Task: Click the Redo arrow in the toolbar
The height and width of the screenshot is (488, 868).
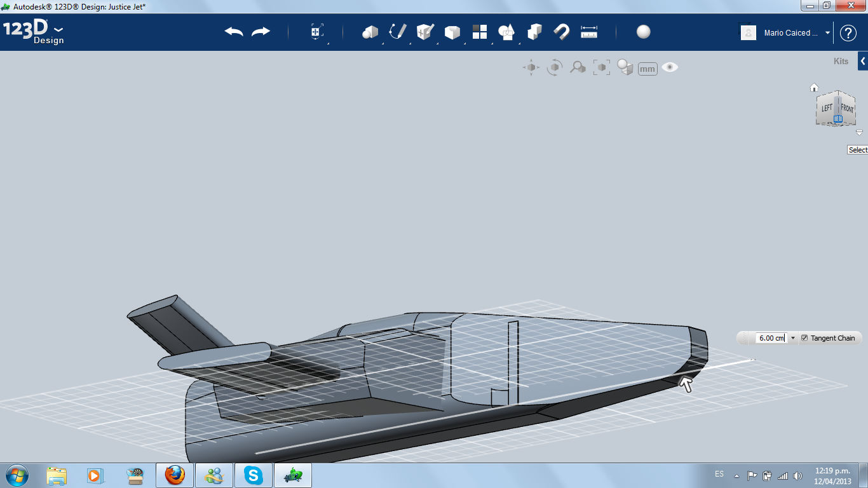Action: [261, 32]
